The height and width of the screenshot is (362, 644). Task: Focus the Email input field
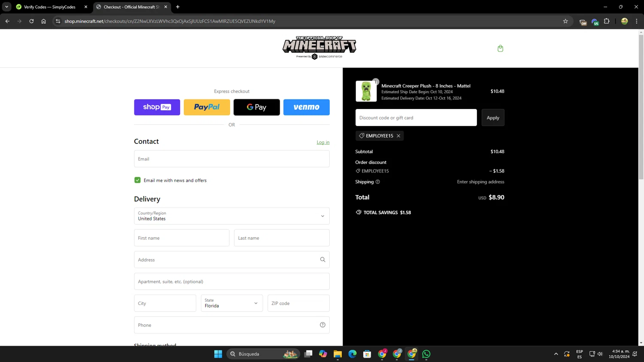coord(232,159)
